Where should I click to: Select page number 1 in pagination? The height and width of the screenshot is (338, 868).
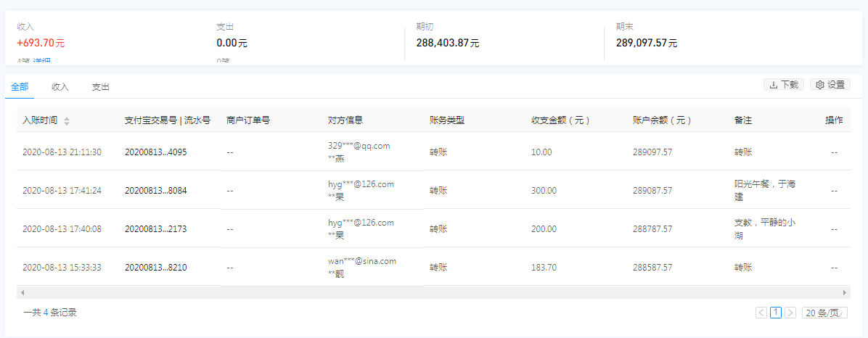(x=776, y=313)
